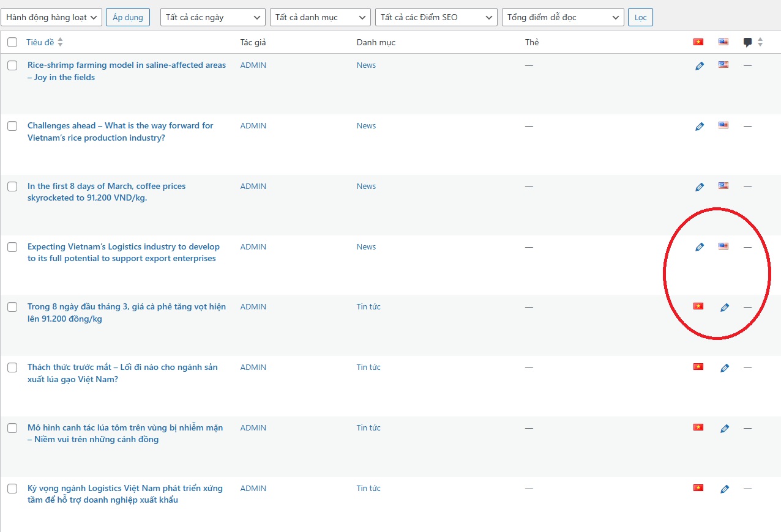This screenshot has width=781, height=532.
Task: Expand the Tất cả các ngày date filter
Action: pyautogui.click(x=213, y=17)
